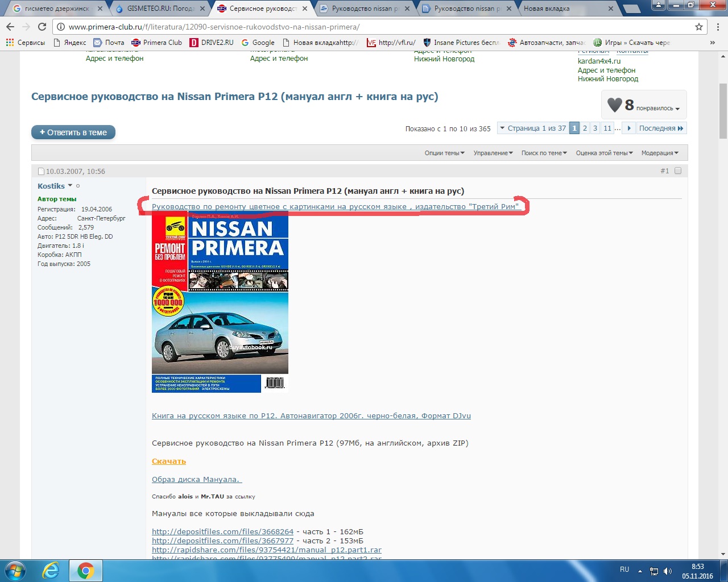Click the address bar URL field
Image resolution: width=728 pixels, height=582 pixels.
pyautogui.click(x=375, y=27)
